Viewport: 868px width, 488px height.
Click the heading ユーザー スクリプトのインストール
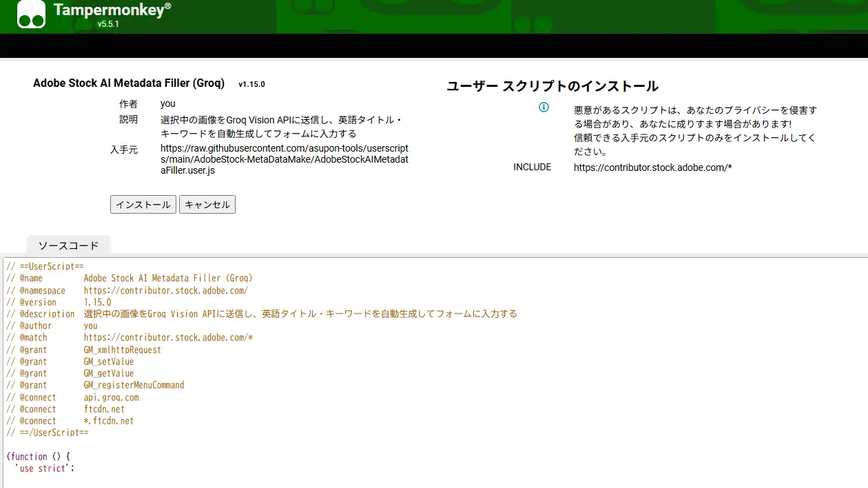[552, 86]
